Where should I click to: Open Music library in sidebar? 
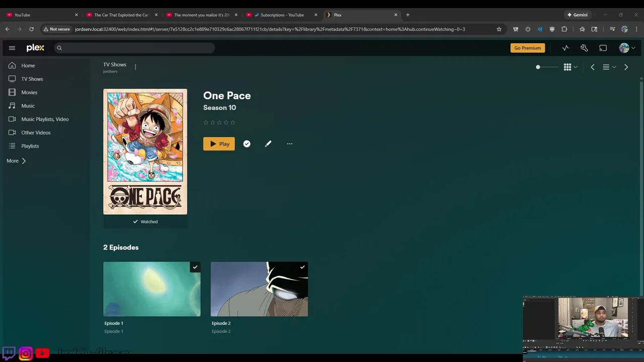point(28,106)
